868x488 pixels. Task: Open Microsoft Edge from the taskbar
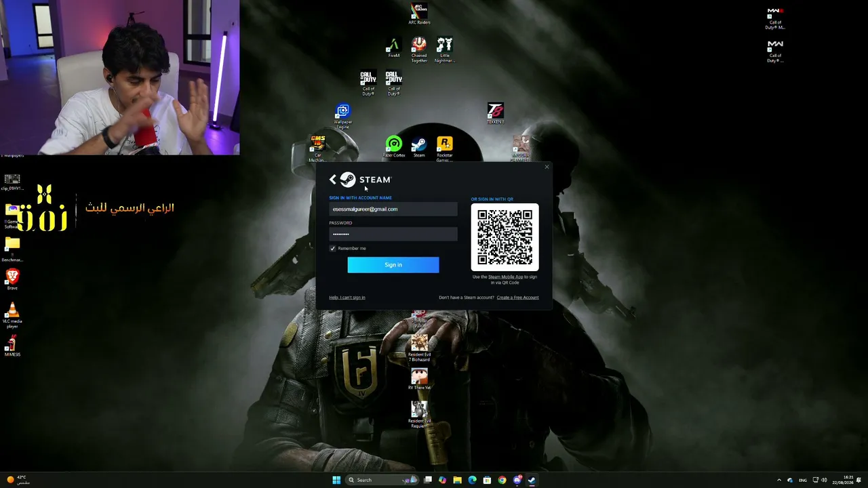coord(473,481)
